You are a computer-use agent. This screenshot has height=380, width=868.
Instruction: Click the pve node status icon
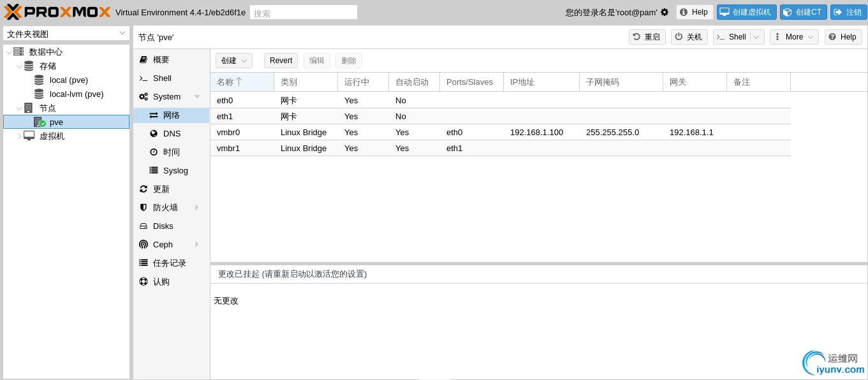click(x=40, y=122)
